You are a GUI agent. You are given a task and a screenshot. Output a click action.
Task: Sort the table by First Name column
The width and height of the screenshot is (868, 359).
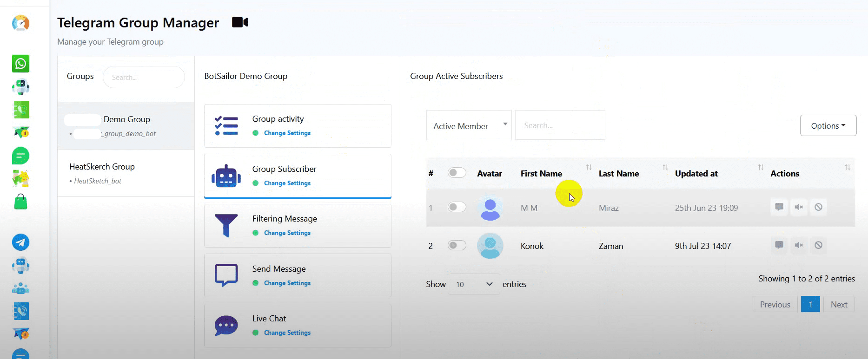click(541, 174)
